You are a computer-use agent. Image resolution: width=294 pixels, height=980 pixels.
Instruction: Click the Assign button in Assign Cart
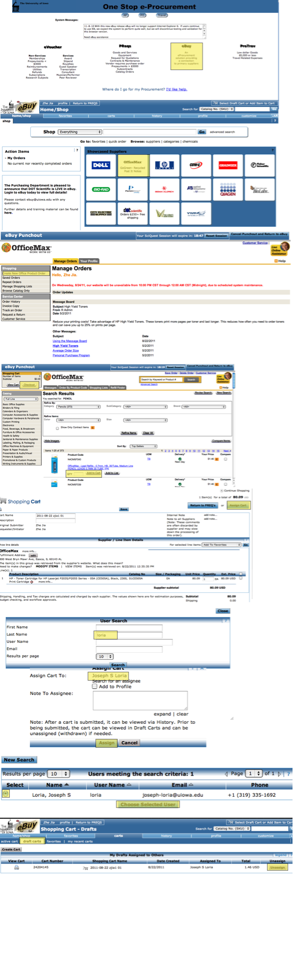pyautogui.click(x=106, y=743)
